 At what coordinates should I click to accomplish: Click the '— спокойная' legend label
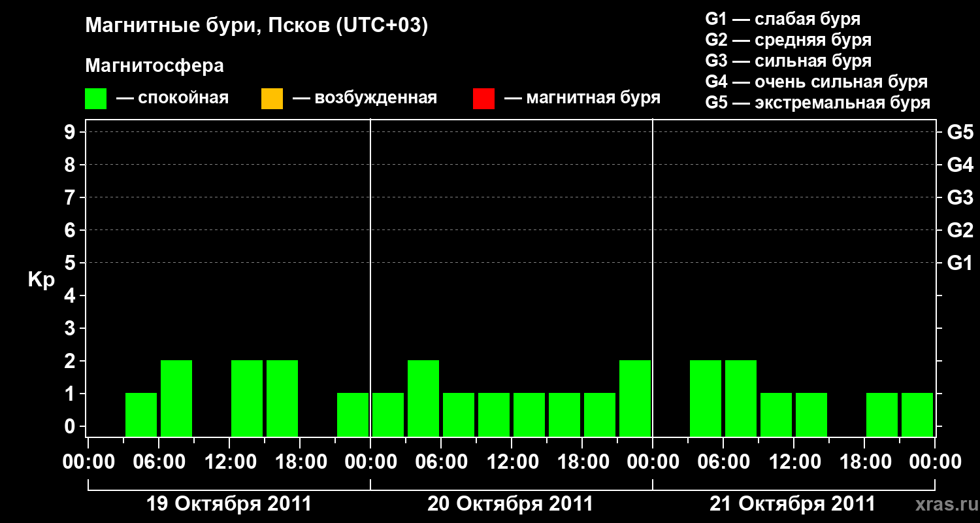click(172, 99)
